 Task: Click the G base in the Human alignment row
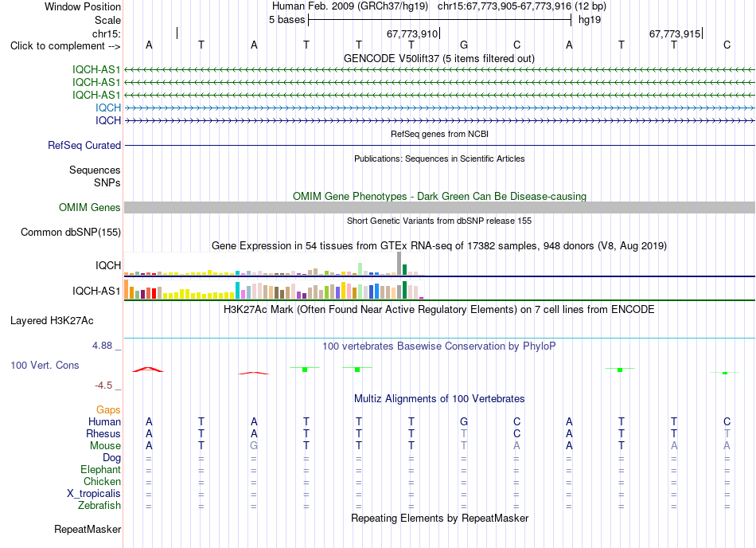point(464,421)
